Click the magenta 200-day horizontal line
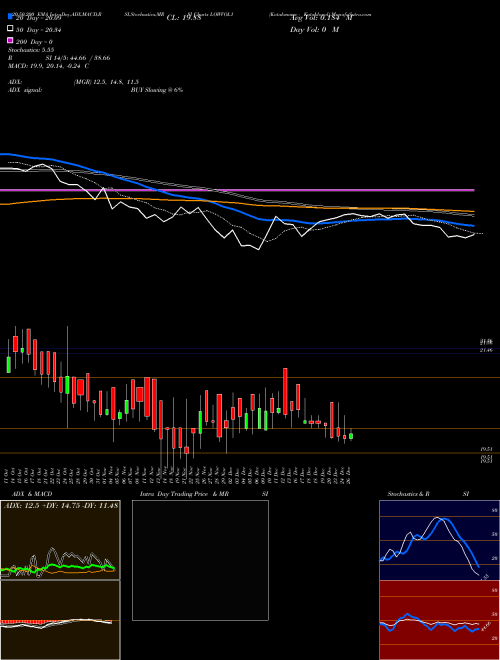 [237, 190]
